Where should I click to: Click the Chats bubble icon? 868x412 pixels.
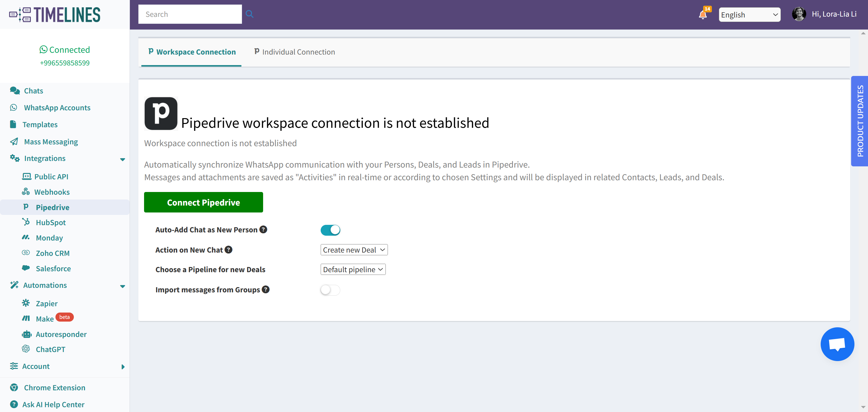[x=15, y=91]
